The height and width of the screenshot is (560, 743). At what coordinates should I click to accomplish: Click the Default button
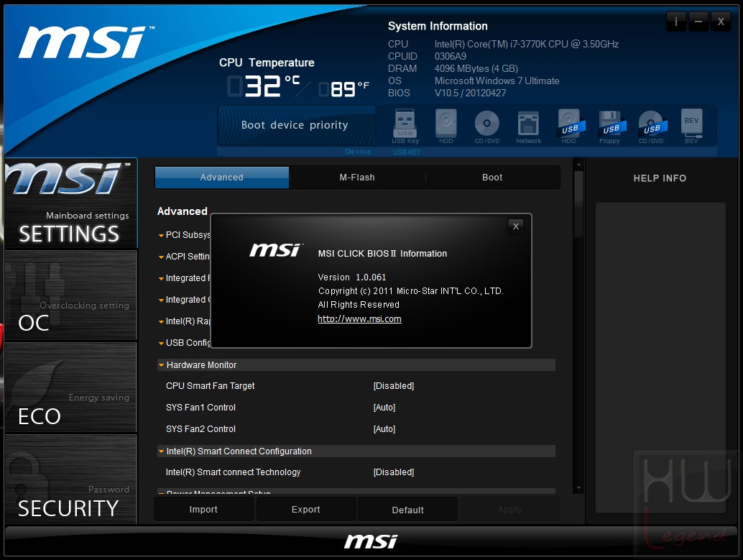(408, 510)
